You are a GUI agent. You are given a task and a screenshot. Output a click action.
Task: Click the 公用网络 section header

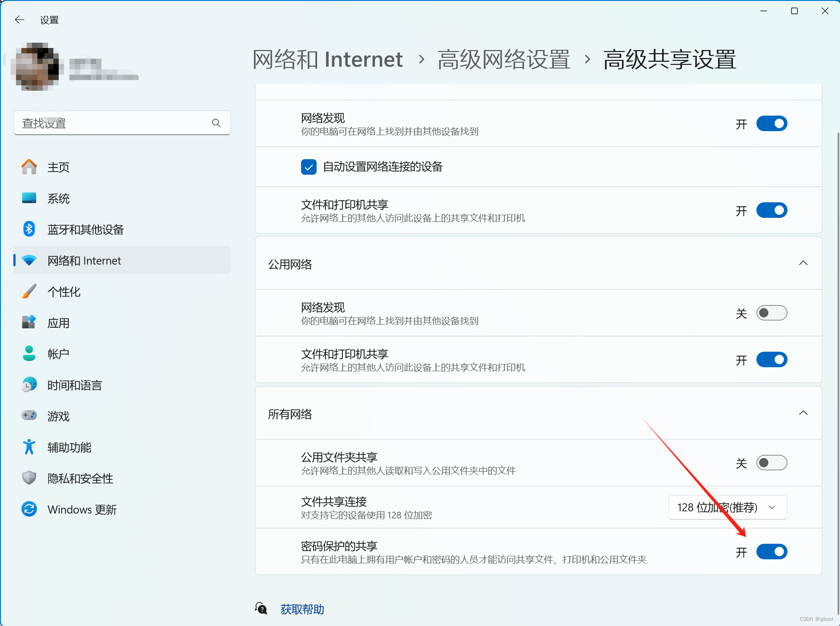coord(539,263)
